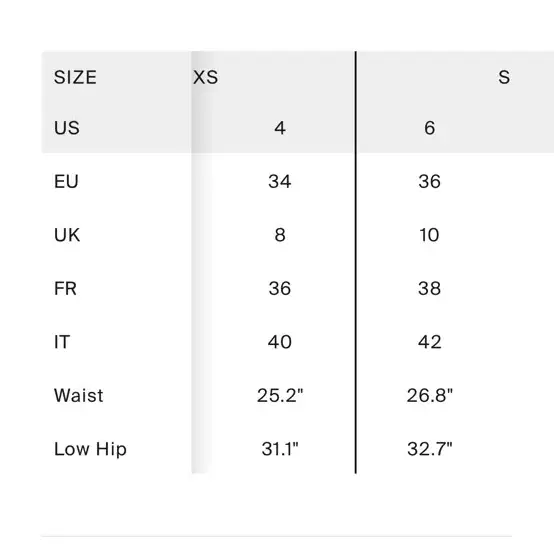Click US size 4 cell
The width and height of the screenshot is (554, 554).
tap(280, 128)
